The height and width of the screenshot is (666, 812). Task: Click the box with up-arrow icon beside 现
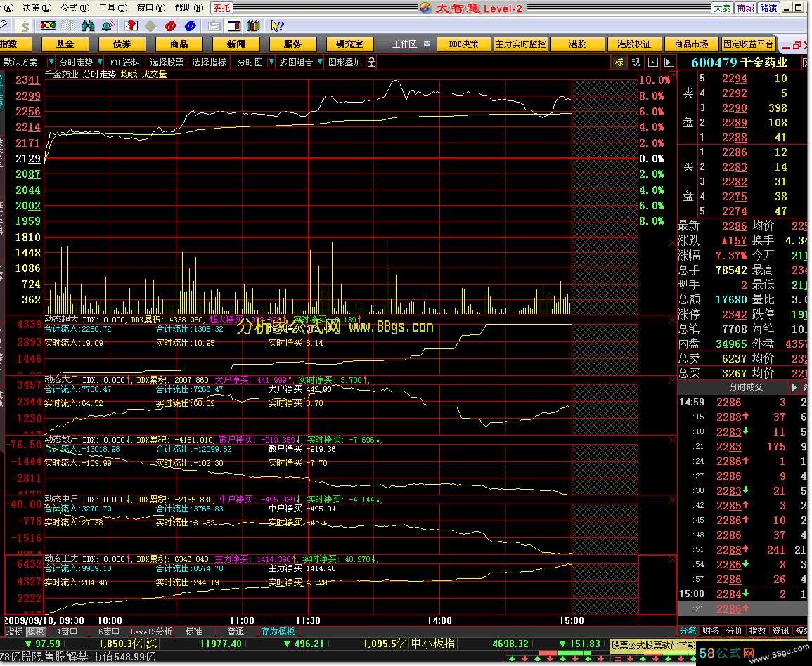pyautogui.click(x=653, y=62)
